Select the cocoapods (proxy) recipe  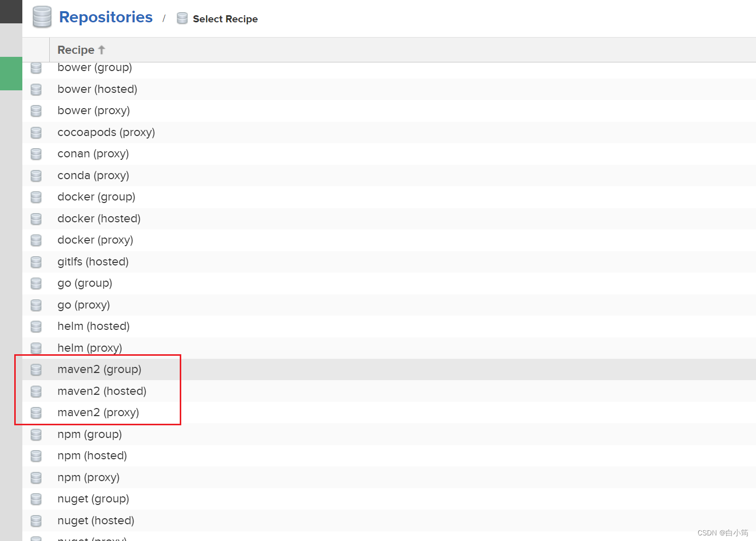[389, 132]
